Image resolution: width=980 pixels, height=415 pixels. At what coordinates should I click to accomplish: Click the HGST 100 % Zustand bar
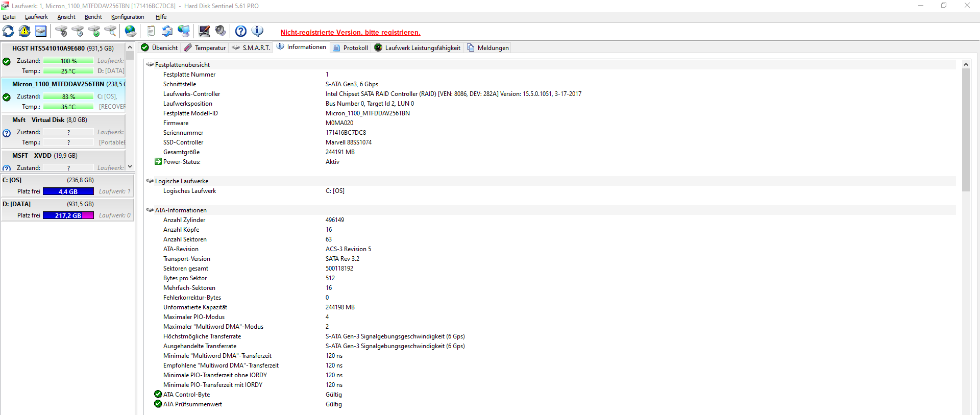[68, 61]
